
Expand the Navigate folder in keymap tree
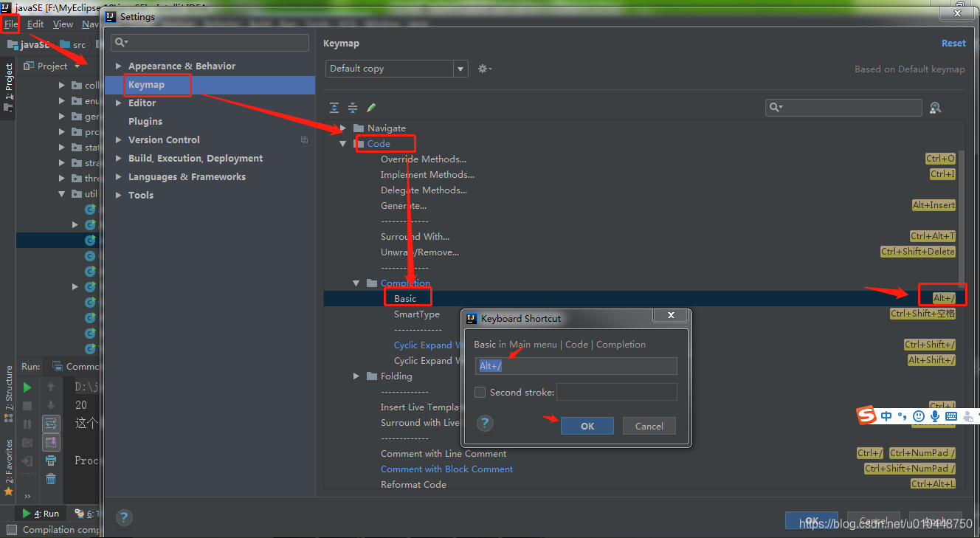343,128
